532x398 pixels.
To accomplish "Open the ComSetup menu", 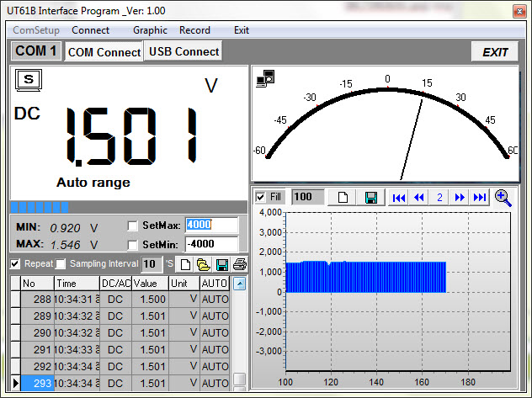I will (x=36, y=30).
